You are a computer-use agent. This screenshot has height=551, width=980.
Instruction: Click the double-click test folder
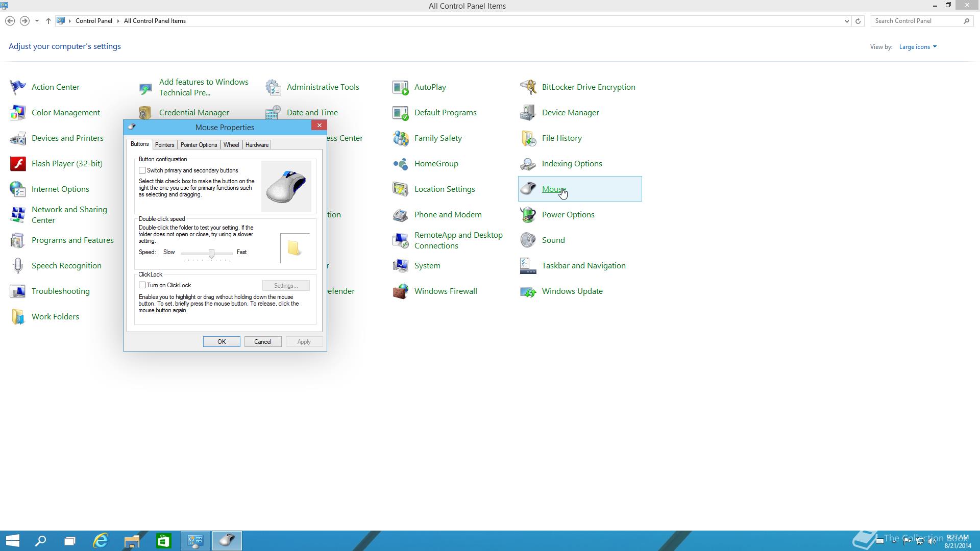294,248
